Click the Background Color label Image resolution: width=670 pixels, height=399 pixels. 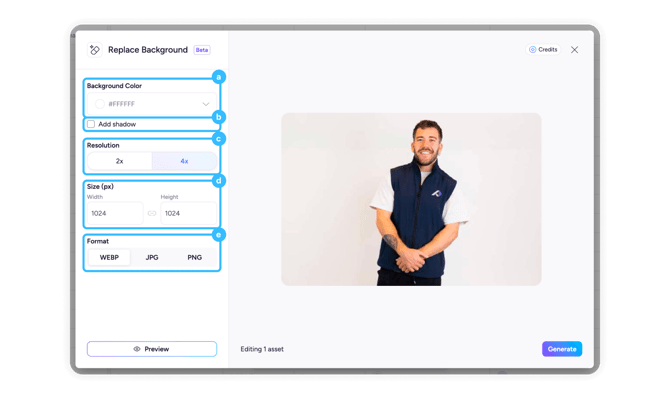pos(114,86)
